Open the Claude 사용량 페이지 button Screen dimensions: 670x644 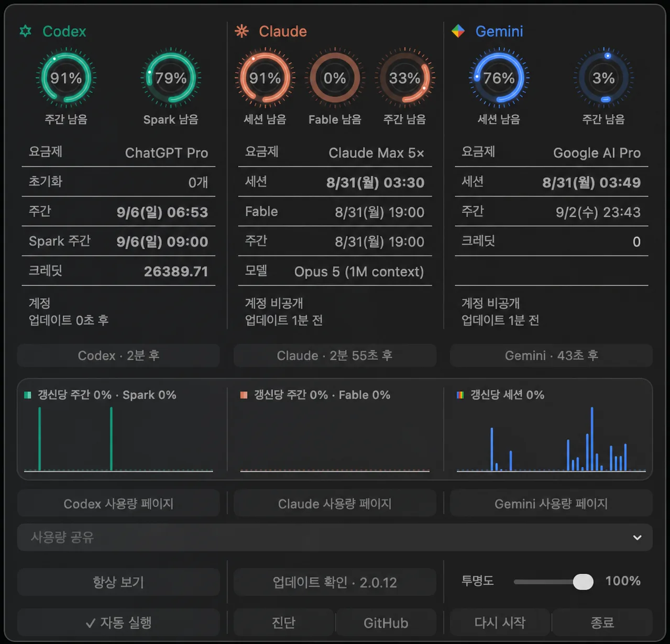(335, 504)
